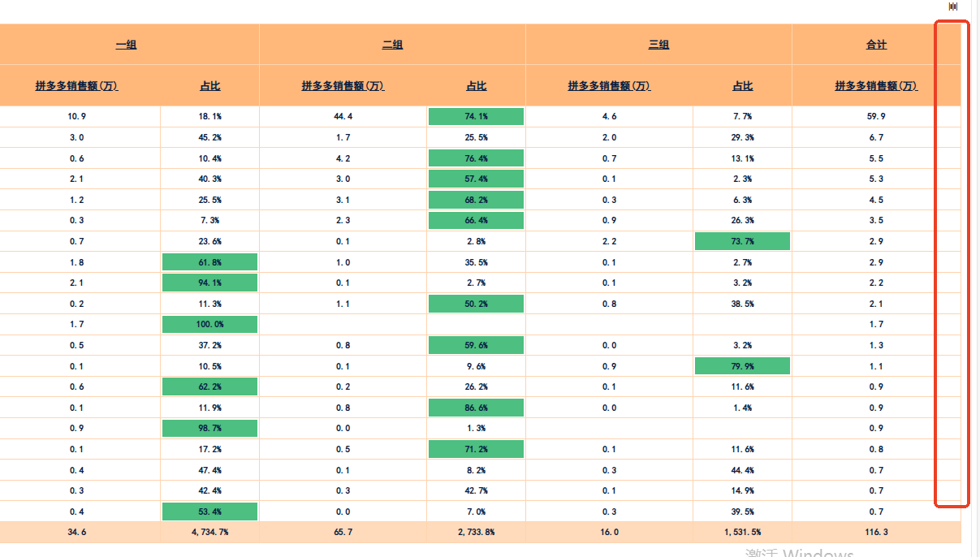This screenshot has height=557, width=980.
Task: Click the highlighted 94.1% cell
Action: (x=209, y=283)
